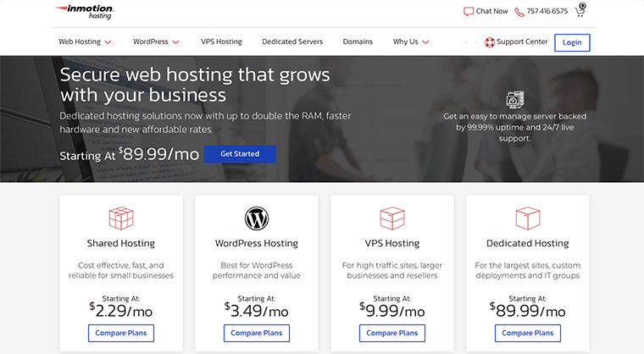Viewport: 644px width, 354px height.
Task: Click the InMotion Hosting logo
Action: click(84, 12)
